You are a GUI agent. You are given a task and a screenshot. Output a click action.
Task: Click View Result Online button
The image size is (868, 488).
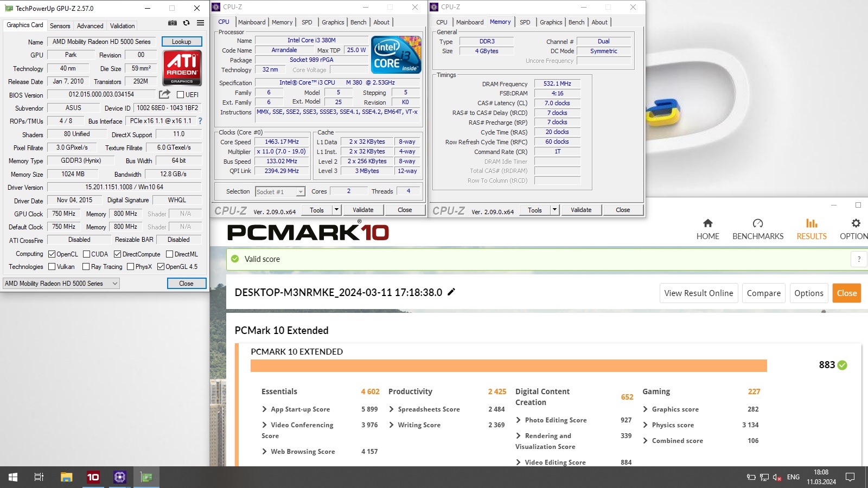(699, 293)
